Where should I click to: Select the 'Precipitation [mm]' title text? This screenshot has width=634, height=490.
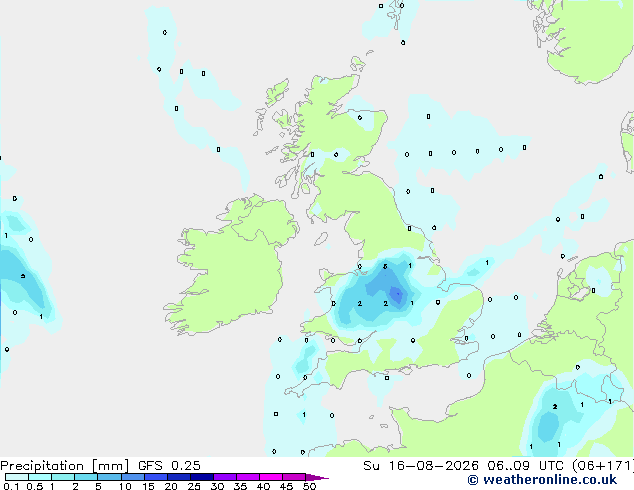(65, 466)
